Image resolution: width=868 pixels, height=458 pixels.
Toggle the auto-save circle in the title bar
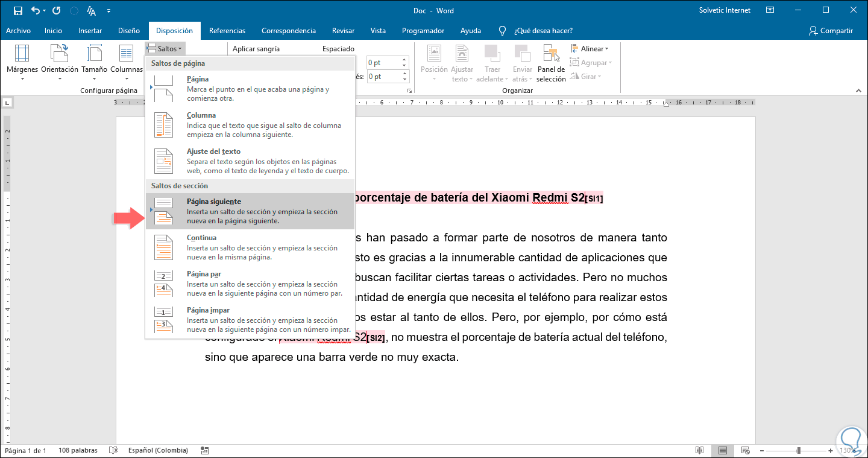coord(74,11)
